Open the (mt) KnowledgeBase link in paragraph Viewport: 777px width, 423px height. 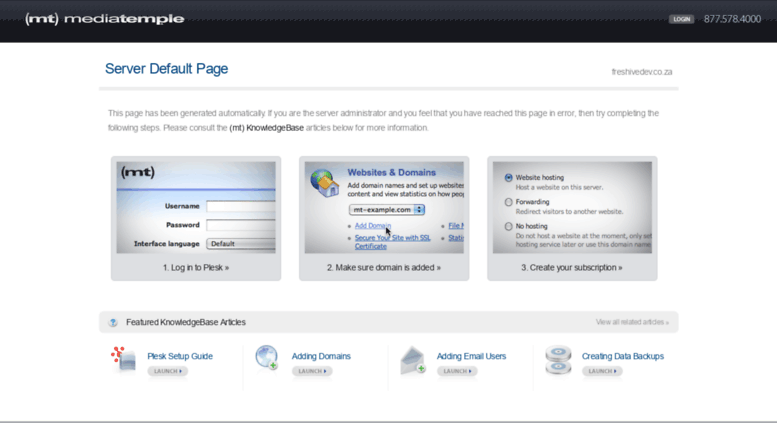(267, 128)
